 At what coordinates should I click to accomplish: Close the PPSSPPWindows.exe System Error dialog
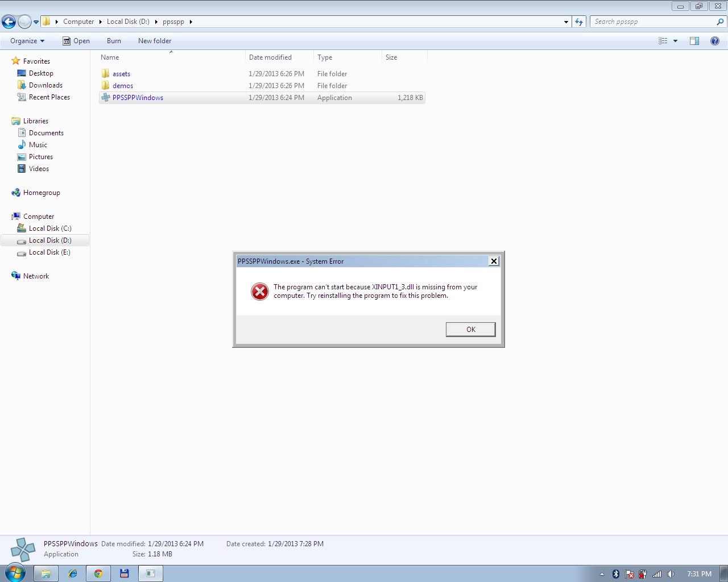(x=494, y=261)
